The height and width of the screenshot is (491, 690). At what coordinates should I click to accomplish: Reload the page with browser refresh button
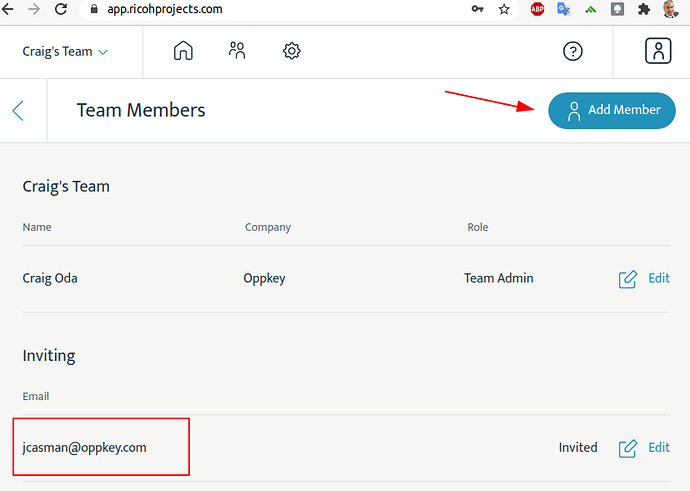(x=61, y=9)
